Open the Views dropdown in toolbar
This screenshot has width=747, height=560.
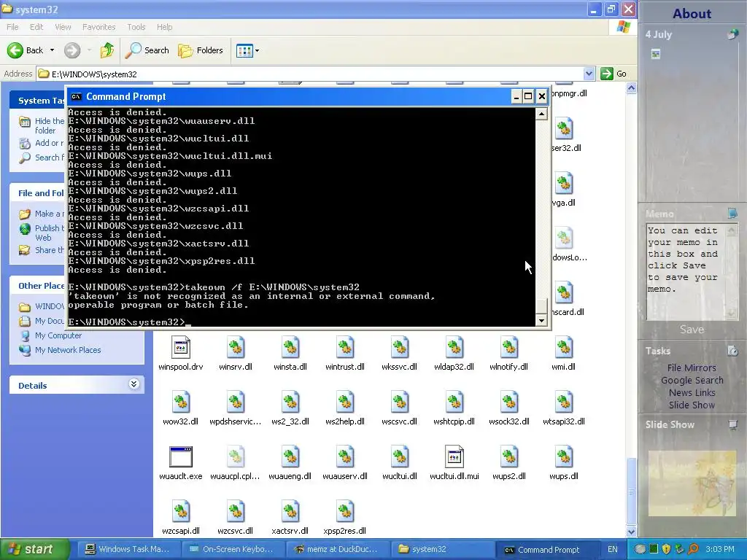248,50
